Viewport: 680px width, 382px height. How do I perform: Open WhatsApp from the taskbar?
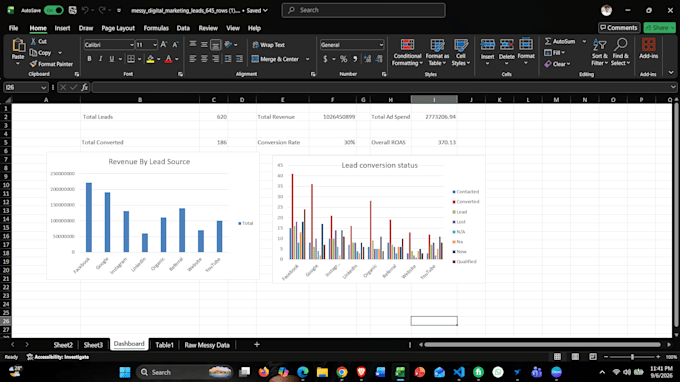coord(498,372)
